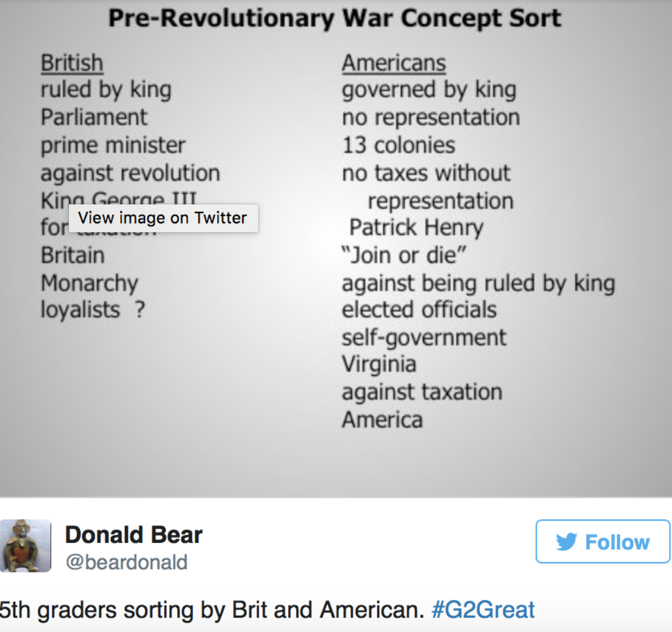Click the Follow button
The image size is (672, 632).
point(603,541)
